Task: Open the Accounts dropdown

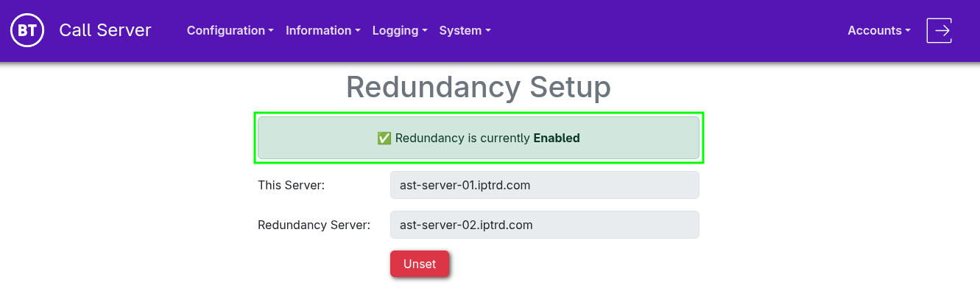Action: [879, 30]
